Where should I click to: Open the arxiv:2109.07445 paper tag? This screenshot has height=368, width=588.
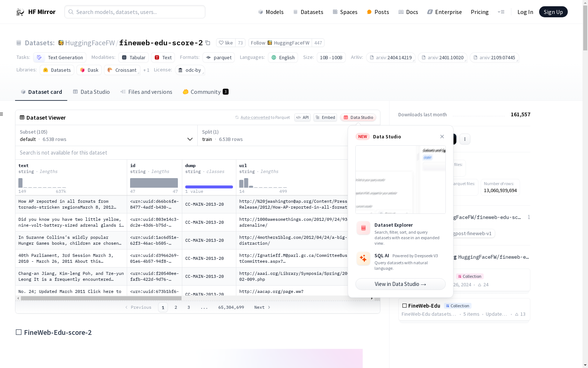coord(494,57)
